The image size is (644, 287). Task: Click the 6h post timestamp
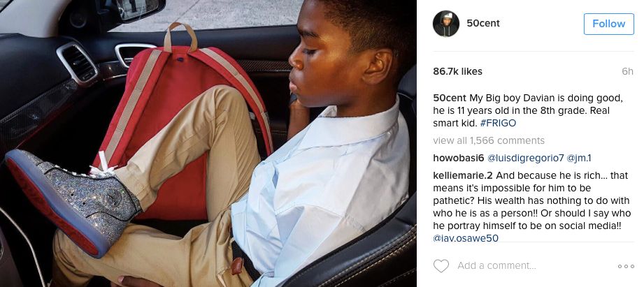pos(628,71)
